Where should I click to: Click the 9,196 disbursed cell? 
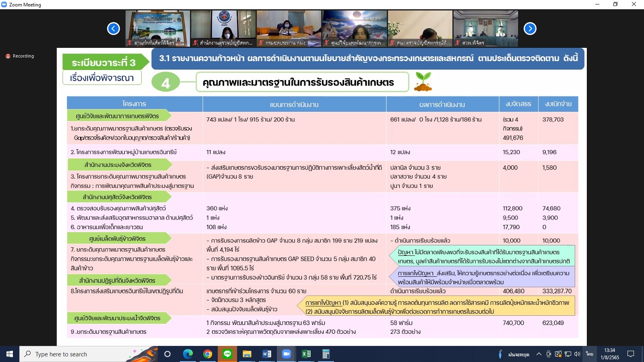pos(549,152)
